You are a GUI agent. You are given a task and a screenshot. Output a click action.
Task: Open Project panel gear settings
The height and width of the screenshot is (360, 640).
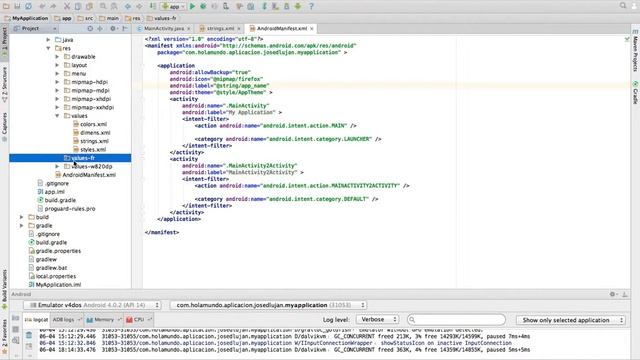pos(113,29)
